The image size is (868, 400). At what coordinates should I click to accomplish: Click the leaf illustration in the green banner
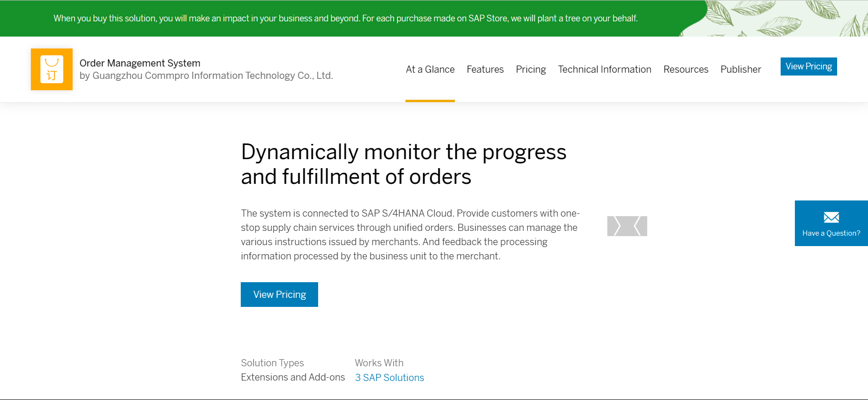click(779, 19)
